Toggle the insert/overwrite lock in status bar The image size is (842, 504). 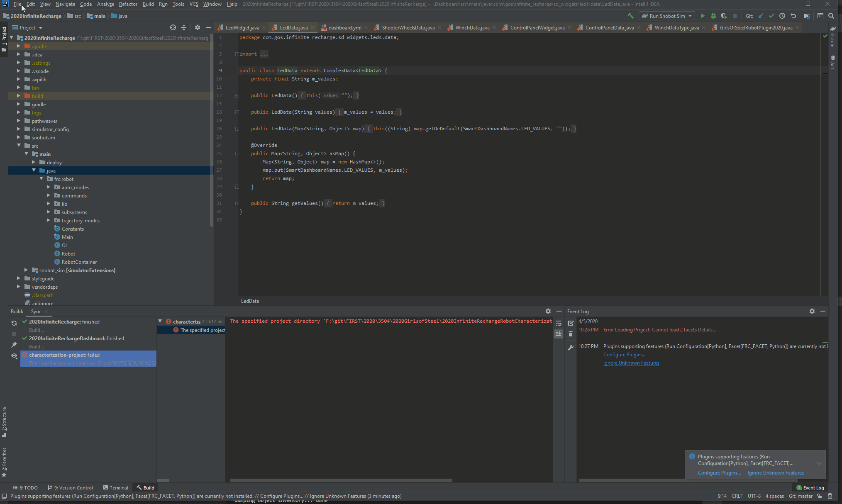pyautogui.click(x=818, y=496)
